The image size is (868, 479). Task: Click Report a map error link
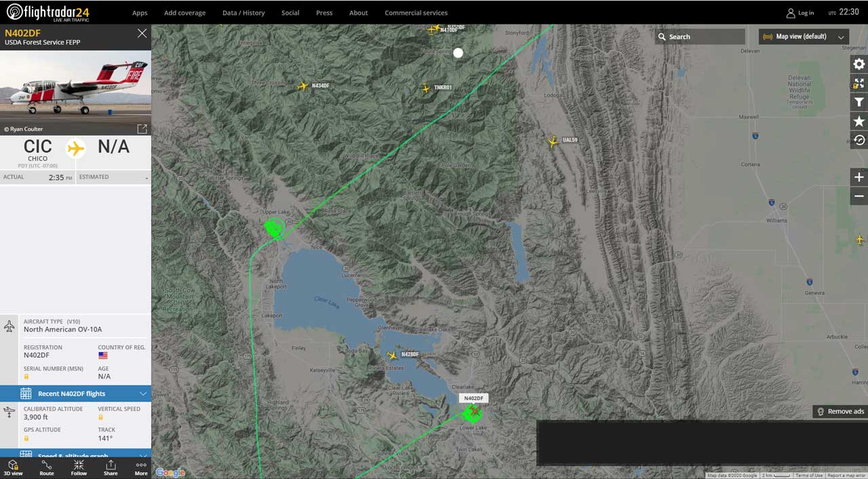tap(845, 476)
